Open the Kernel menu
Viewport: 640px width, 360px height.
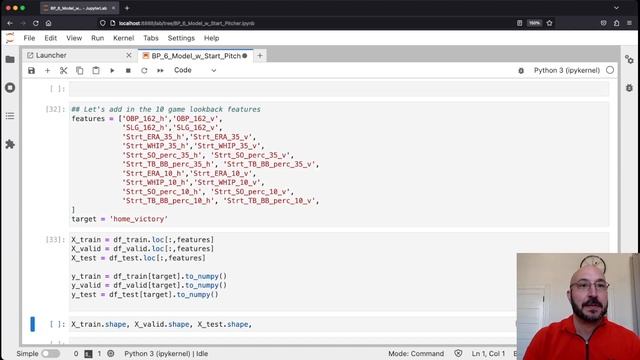tap(123, 38)
